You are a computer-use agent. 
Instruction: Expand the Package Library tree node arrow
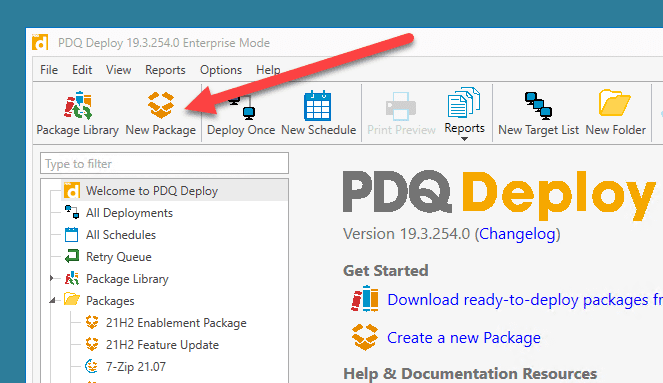52,278
